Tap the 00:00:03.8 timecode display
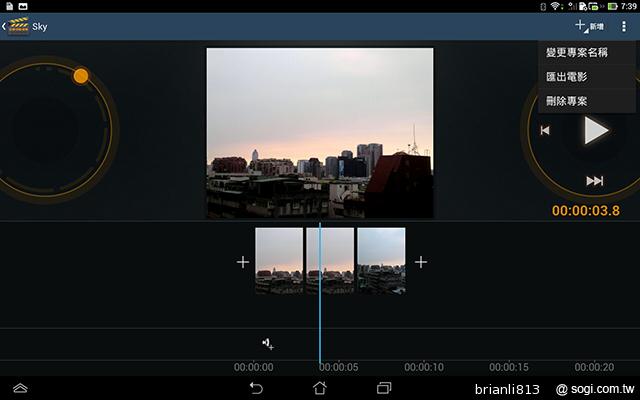This screenshot has height=400, width=640. coord(586,211)
